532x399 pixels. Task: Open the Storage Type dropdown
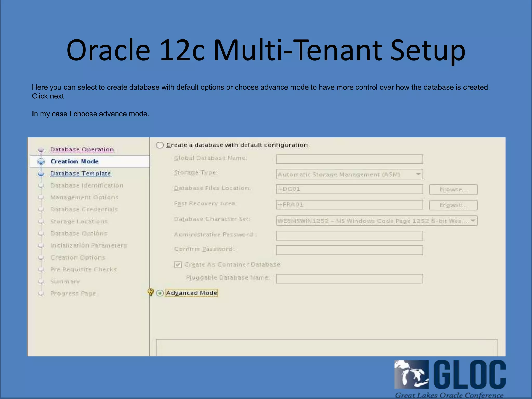(x=349, y=174)
